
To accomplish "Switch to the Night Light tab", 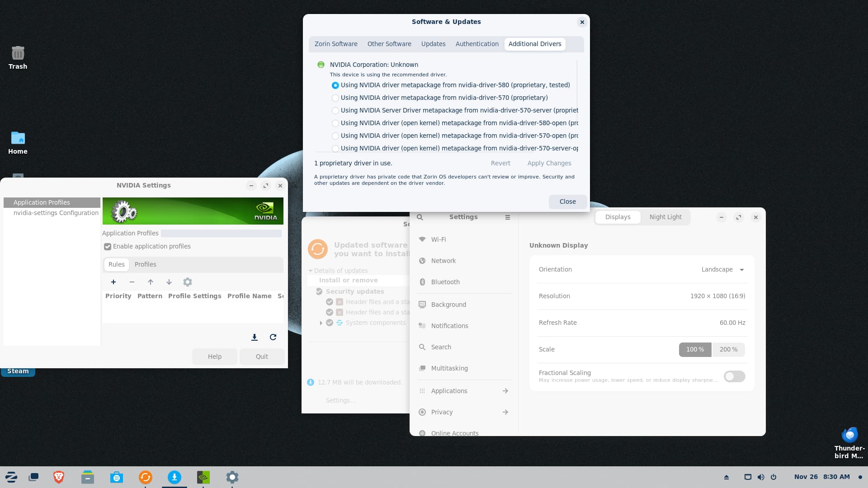I will tap(665, 217).
